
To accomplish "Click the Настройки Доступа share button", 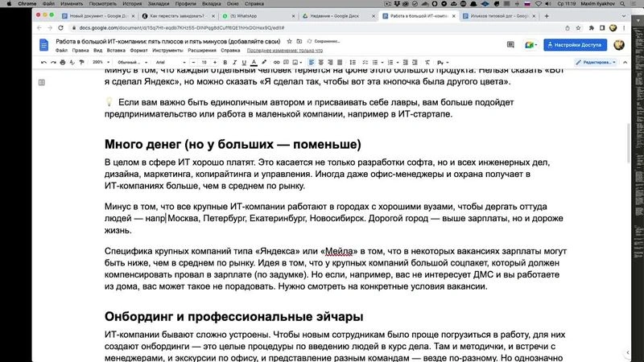I will click(x=575, y=45).
